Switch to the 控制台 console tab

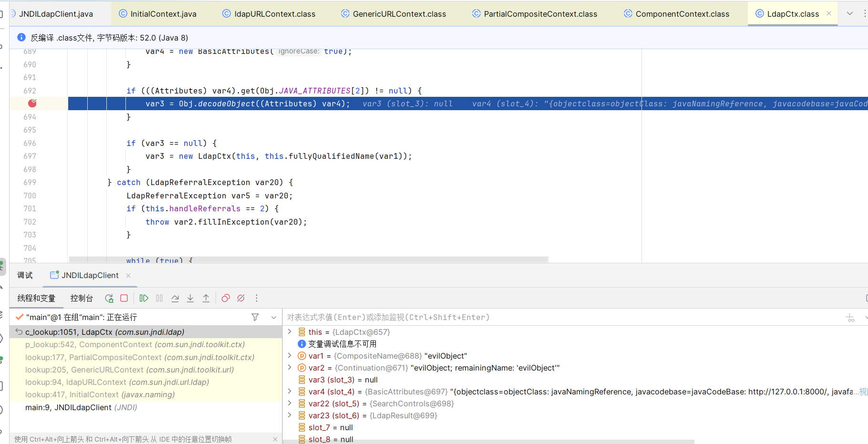82,298
